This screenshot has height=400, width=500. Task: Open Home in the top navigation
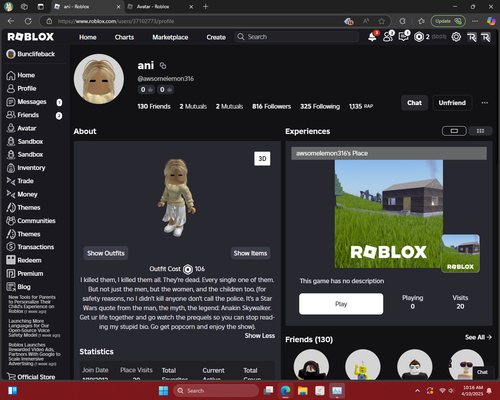click(x=88, y=37)
